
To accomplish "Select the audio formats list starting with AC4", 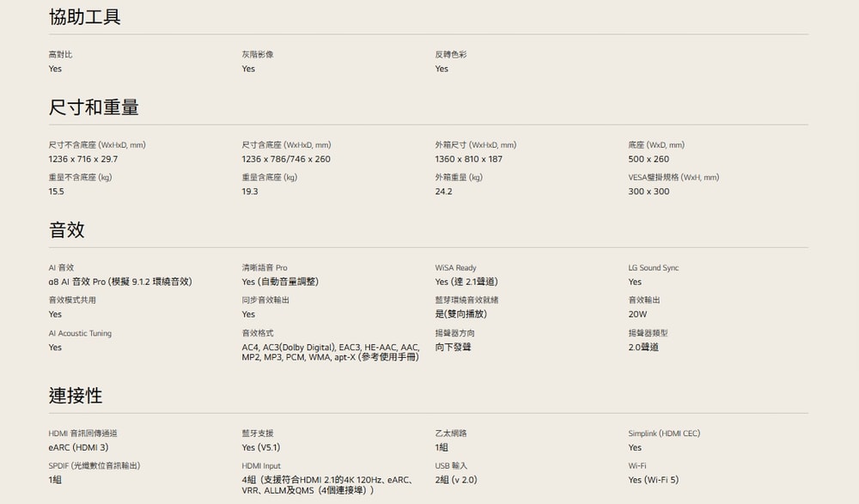I will [331, 351].
